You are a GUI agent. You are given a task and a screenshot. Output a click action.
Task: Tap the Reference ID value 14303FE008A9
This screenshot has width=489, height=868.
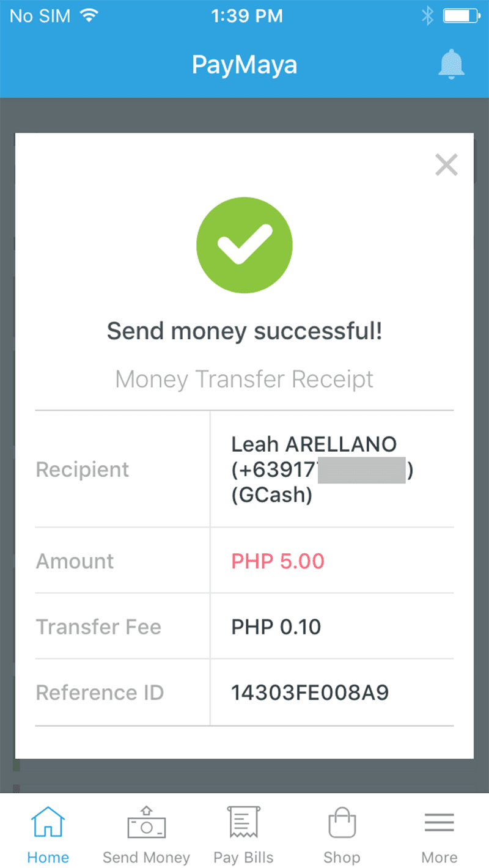point(310,693)
